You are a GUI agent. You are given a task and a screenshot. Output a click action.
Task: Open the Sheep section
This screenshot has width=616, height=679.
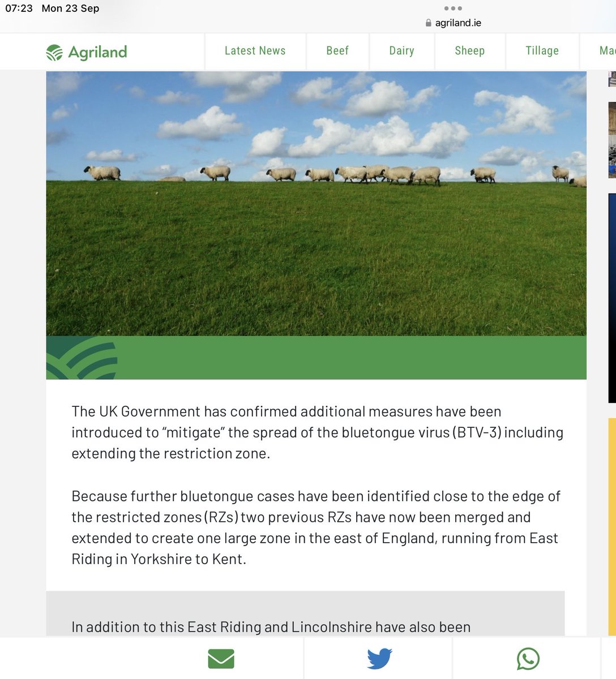[470, 51]
